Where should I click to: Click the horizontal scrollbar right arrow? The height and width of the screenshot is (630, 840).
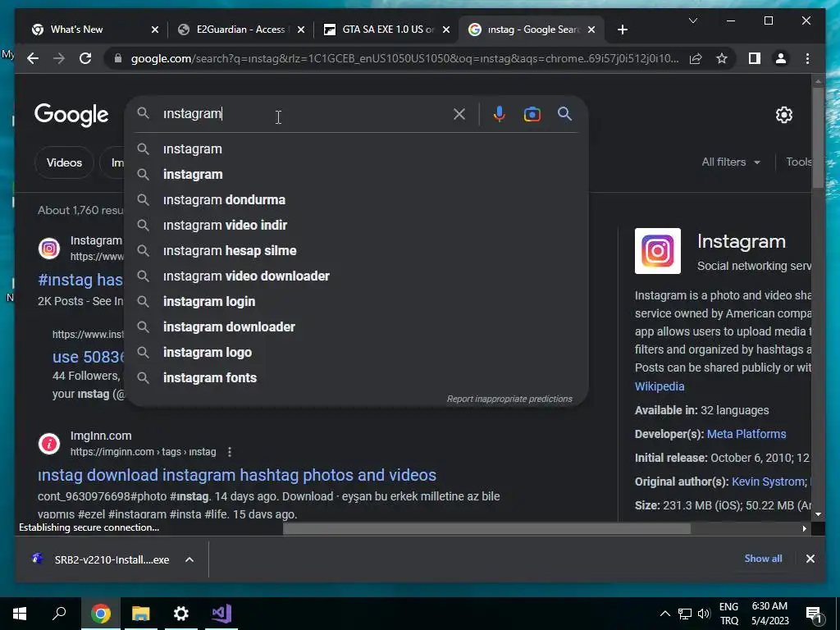coord(804,529)
